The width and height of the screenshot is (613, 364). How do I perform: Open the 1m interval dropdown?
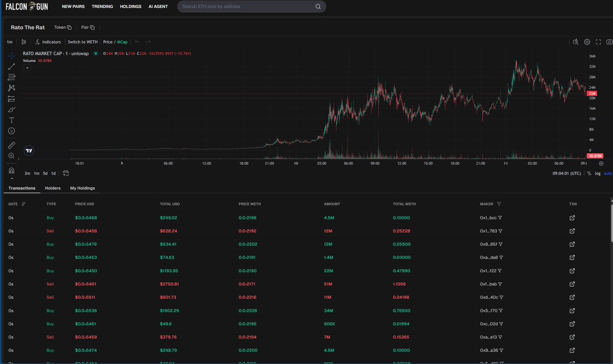point(10,42)
